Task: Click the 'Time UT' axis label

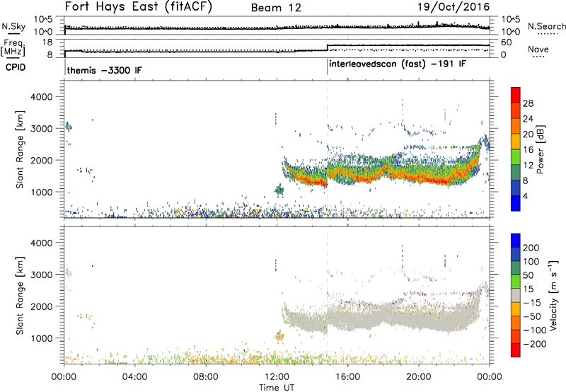Action: point(277,387)
